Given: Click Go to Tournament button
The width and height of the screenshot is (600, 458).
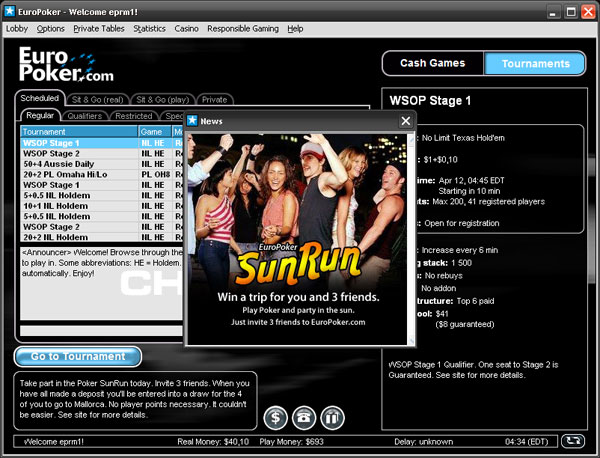Looking at the screenshot, I should (x=78, y=356).
